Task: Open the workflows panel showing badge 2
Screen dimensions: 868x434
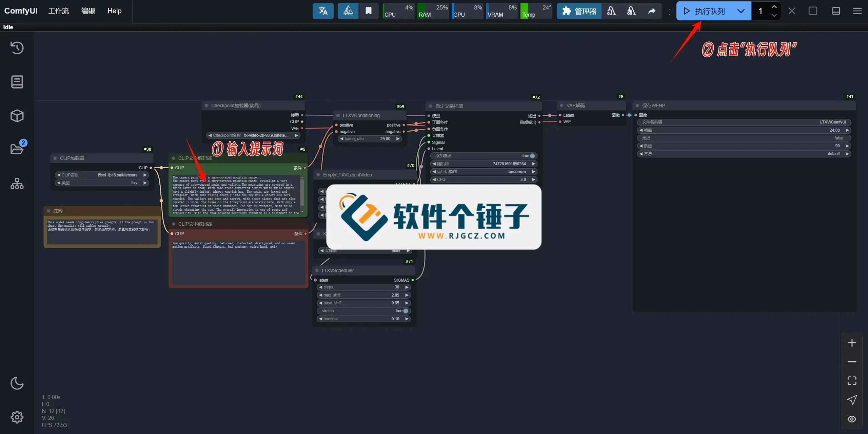Action: click(x=17, y=149)
